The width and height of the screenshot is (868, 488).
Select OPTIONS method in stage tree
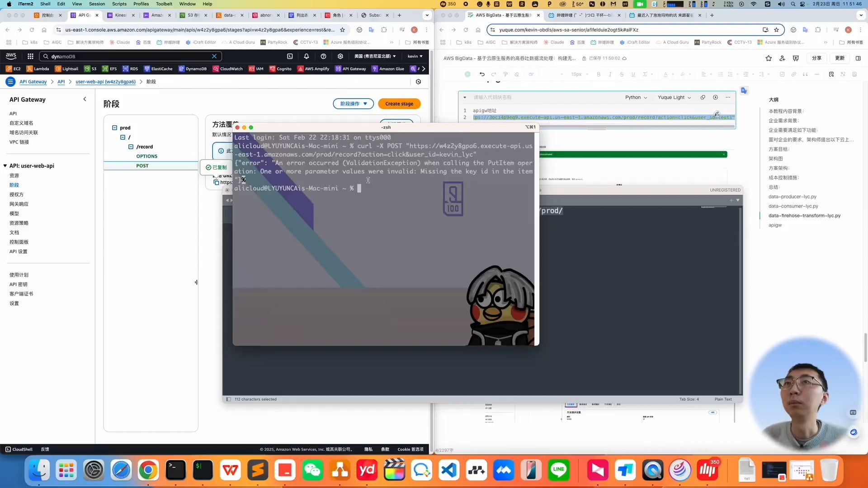146,156
